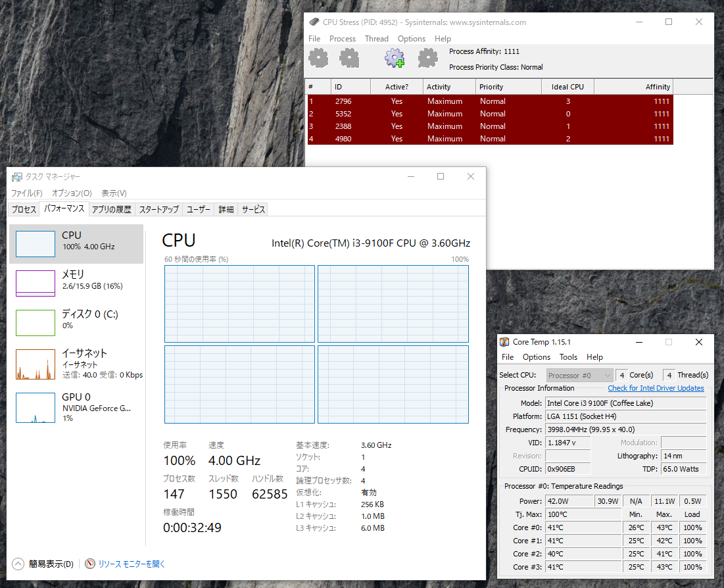Sort threads by the Ideal CPU column

(x=567, y=87)
